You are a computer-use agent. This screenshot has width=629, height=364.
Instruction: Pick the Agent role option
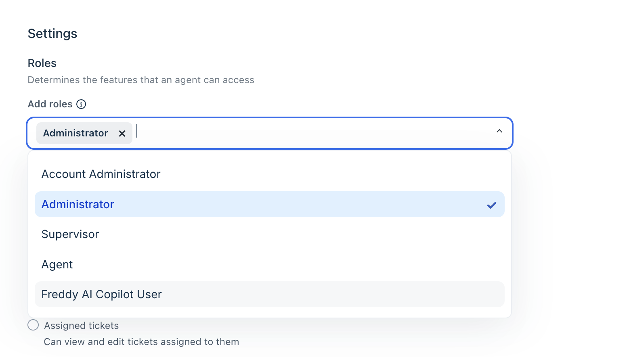coord(57,264)
